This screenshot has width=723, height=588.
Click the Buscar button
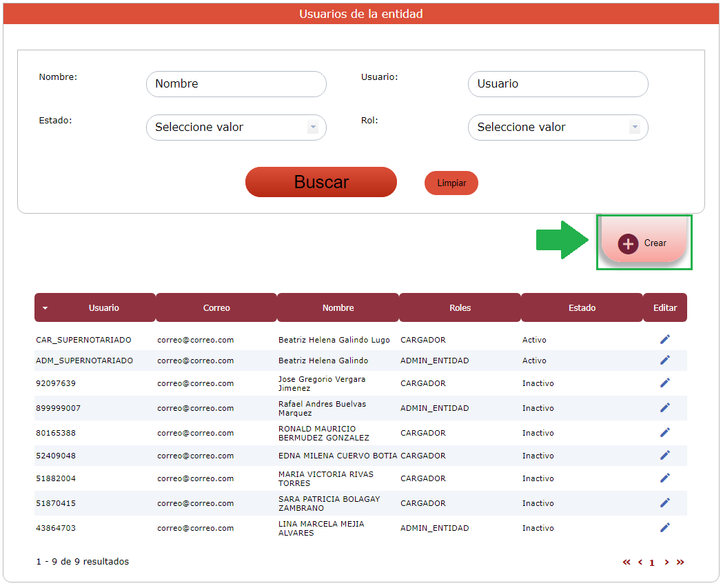[320, 182]
